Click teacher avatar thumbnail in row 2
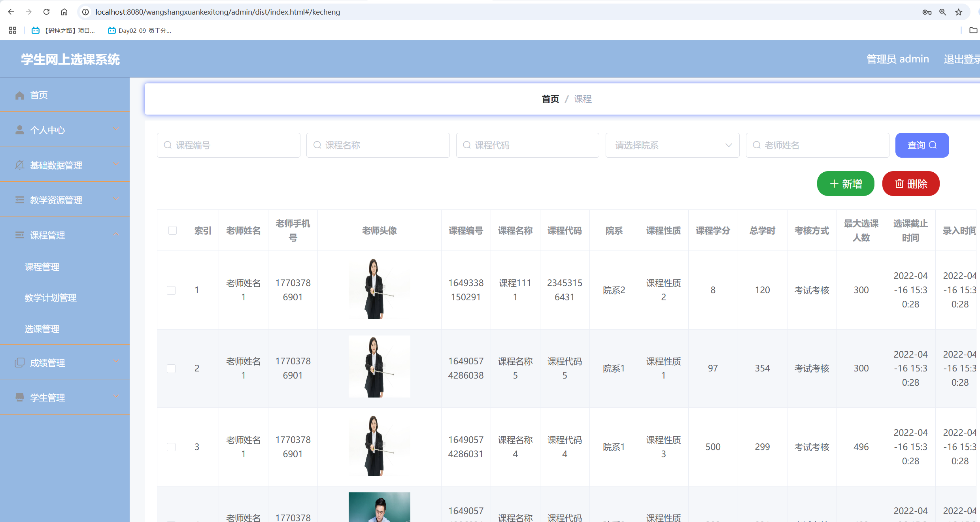 (x=379, y=367)
